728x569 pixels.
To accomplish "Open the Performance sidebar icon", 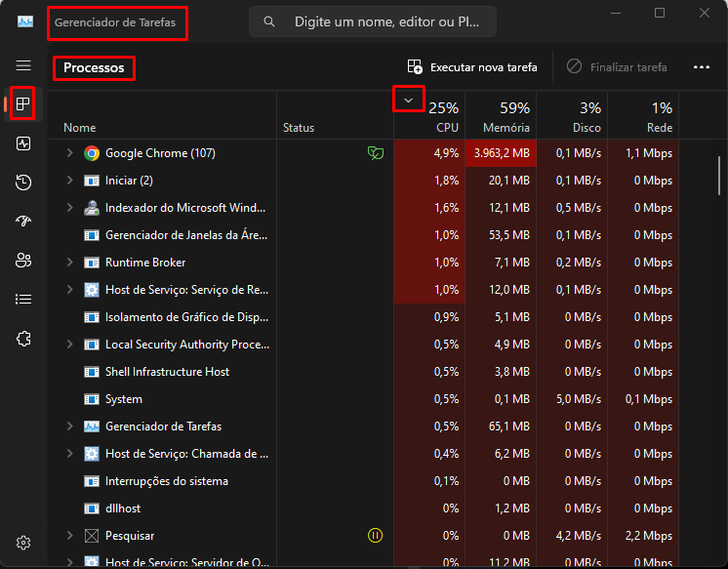I will tap(23, 143).
